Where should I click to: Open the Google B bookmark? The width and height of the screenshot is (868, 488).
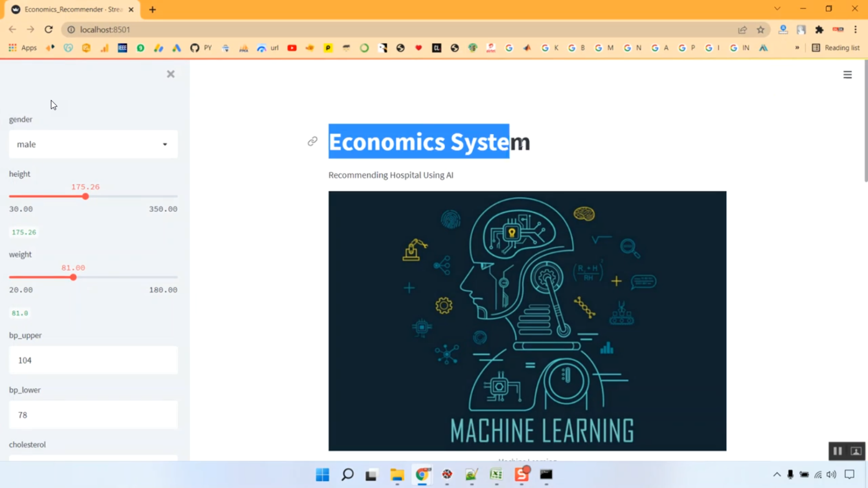pos(576,48)
